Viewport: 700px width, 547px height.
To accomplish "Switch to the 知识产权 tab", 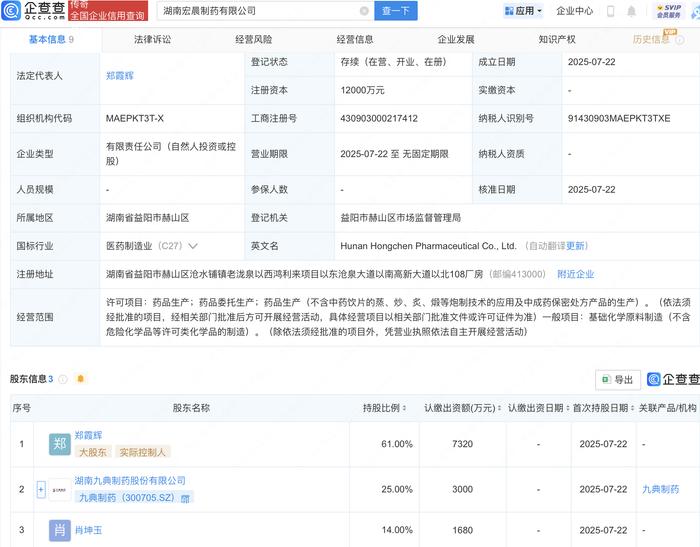I will pos(557,39).
